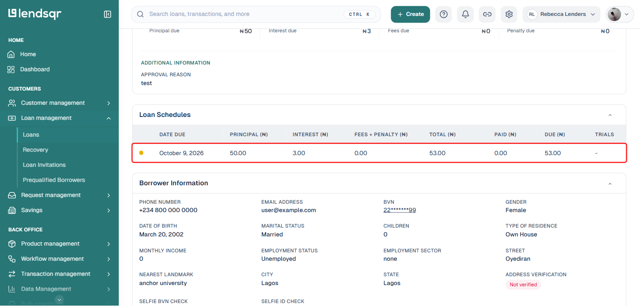Click the October 9, 2026 due date

(181, 153)
